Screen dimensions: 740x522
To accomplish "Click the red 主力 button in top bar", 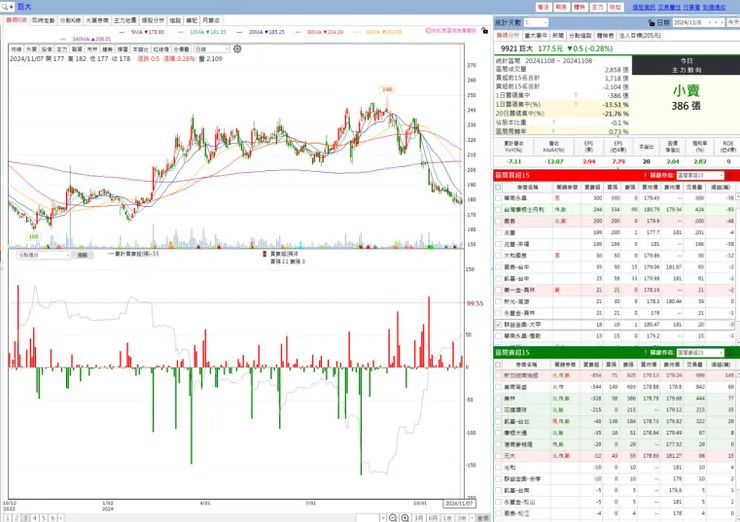I will point(597,7).
